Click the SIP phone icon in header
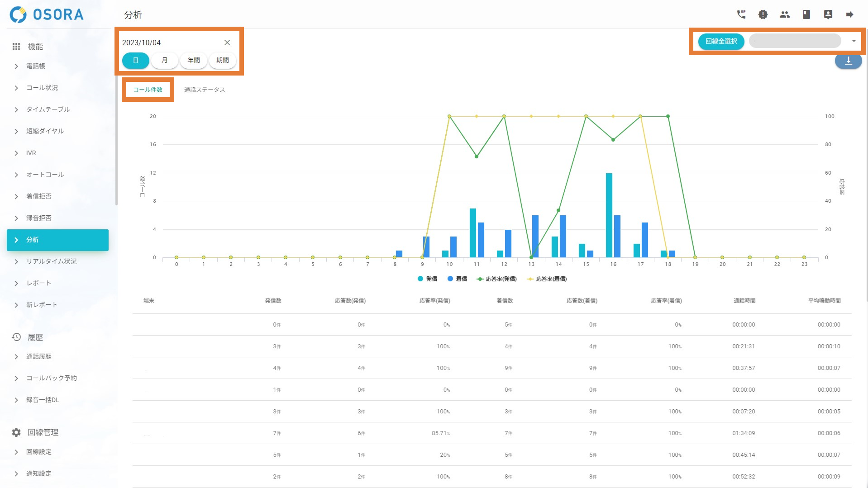The width and height of the screenshot is (868, 488). pos(741,14)
